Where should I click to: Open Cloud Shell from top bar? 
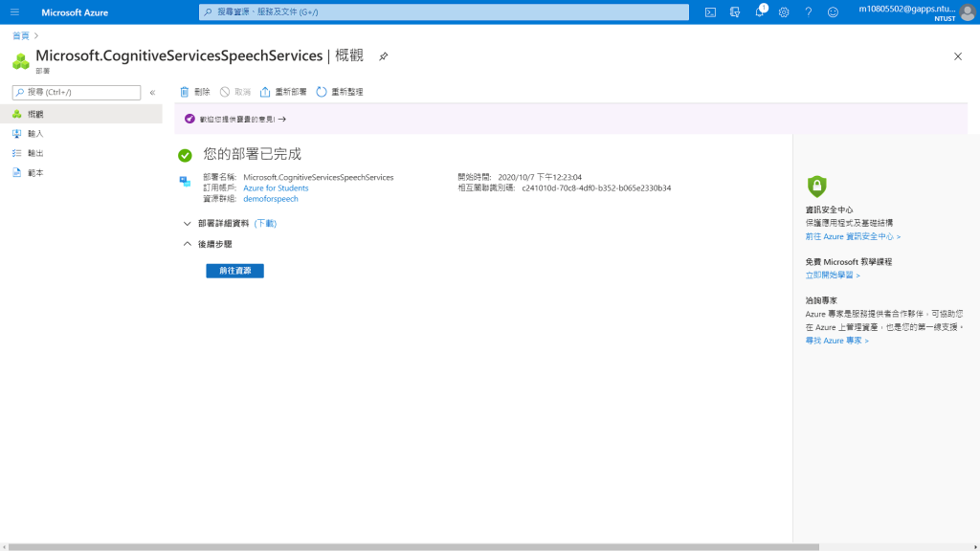pos(711,11)
